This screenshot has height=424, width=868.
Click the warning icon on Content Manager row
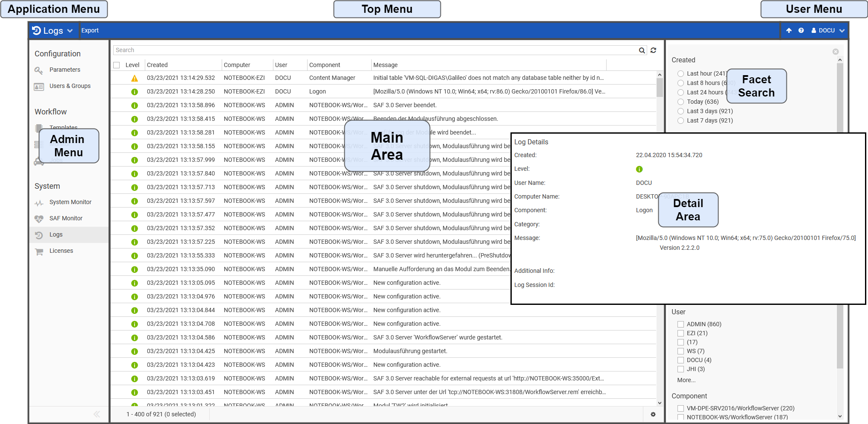point(135,78)
